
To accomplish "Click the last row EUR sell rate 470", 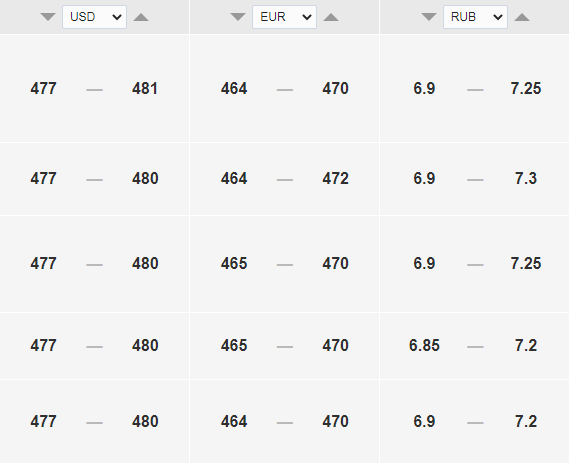I will [335, 422].
